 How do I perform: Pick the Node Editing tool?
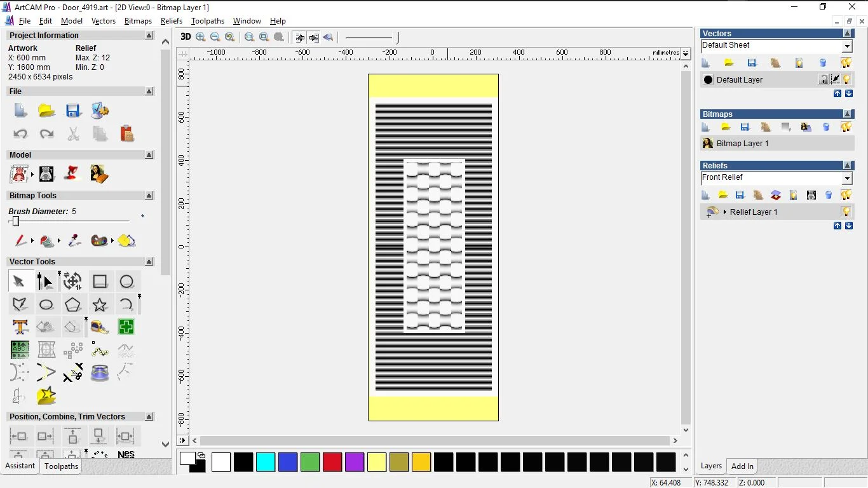(x=45, y=281)
